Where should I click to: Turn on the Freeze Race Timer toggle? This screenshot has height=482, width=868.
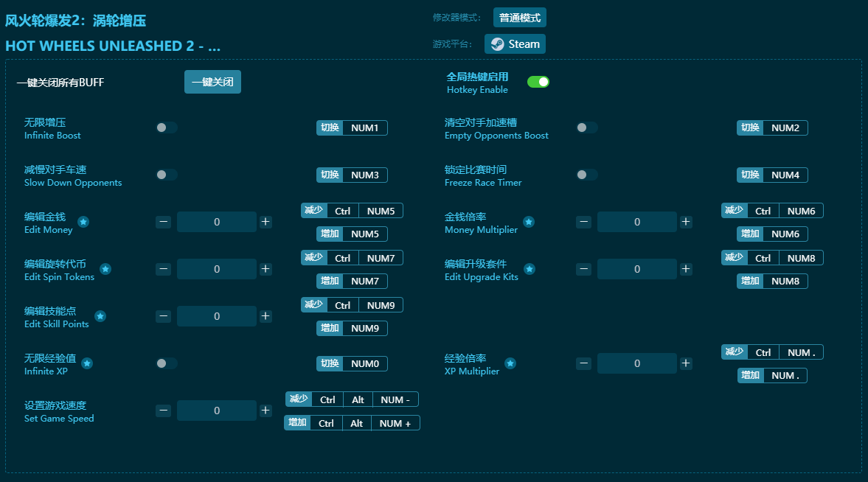coord(587,175)
